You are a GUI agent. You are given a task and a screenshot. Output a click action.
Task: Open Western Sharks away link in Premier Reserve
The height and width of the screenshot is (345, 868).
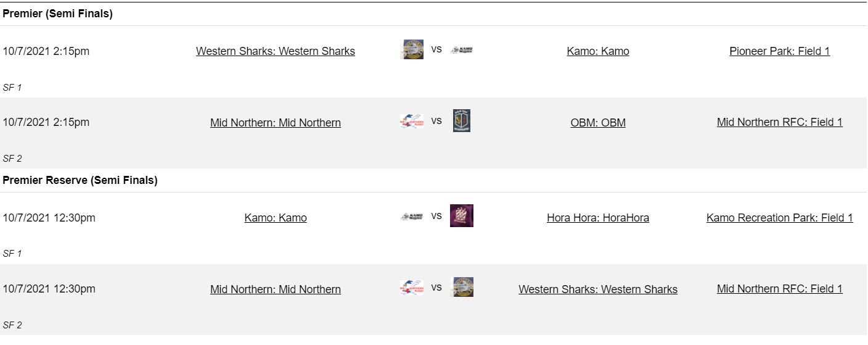(598, 289)
